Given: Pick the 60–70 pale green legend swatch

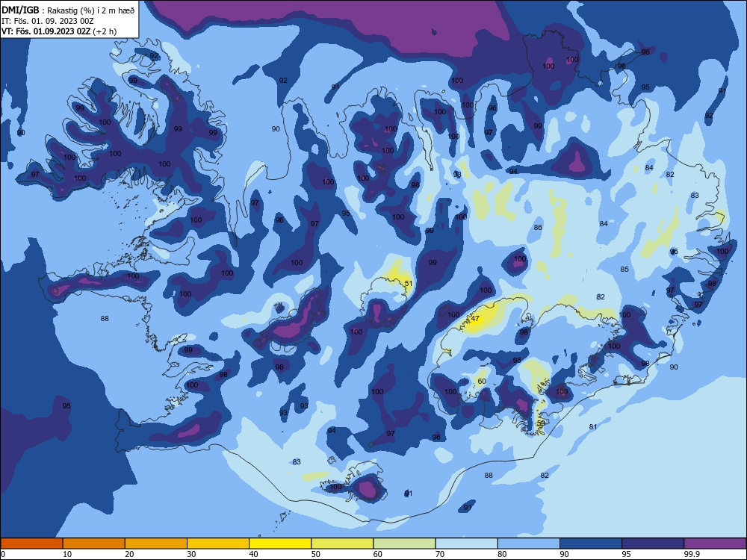Looking at the screenshot, I should [x=404, y=544].
